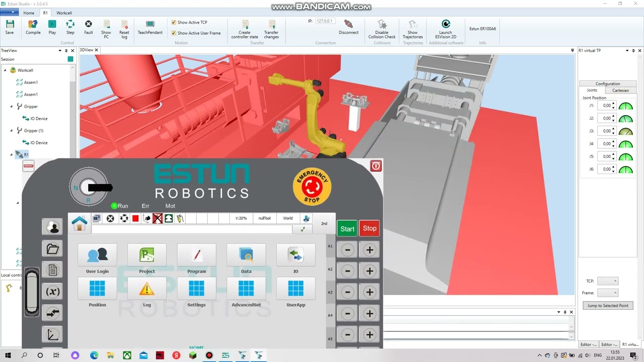
Task: Click pendant sidebar folder icon
Action: point(52,248)
